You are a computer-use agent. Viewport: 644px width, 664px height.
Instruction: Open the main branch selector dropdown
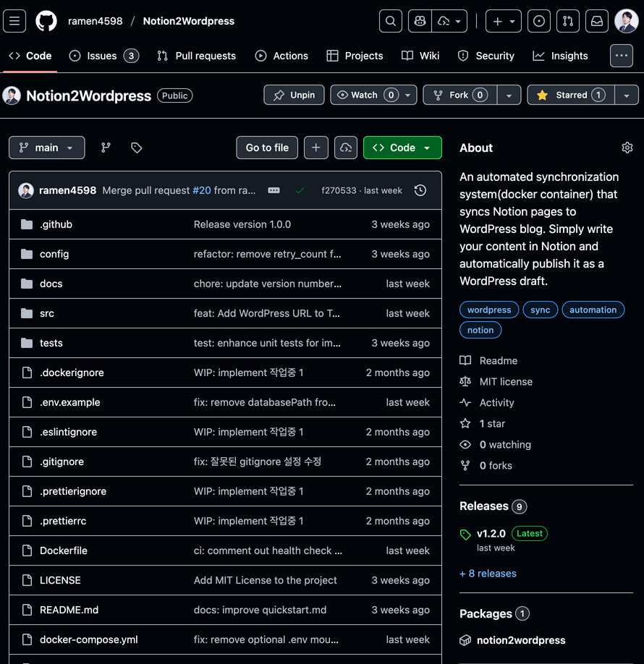pos(46,148)
